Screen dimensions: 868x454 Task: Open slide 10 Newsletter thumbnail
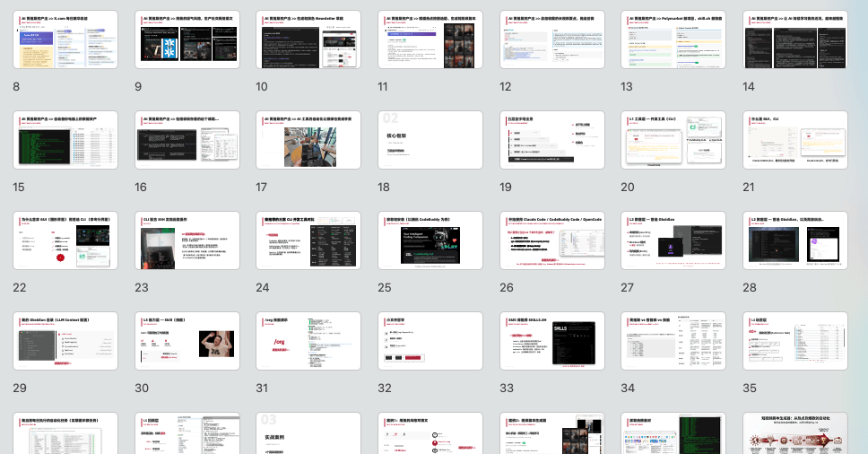[x=308, y=39]
